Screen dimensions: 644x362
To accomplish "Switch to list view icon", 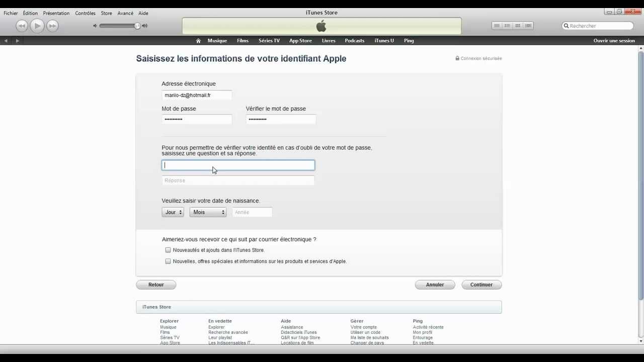I will coord(497,26).
